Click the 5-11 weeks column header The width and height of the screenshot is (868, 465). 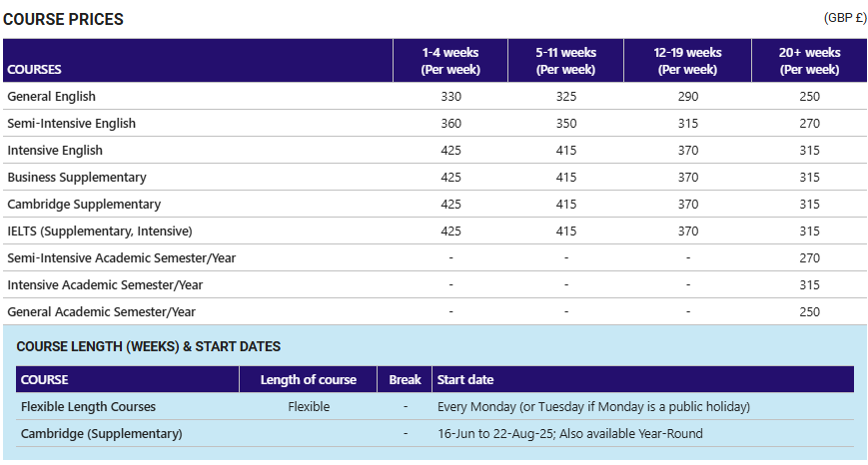coord(565,61)
